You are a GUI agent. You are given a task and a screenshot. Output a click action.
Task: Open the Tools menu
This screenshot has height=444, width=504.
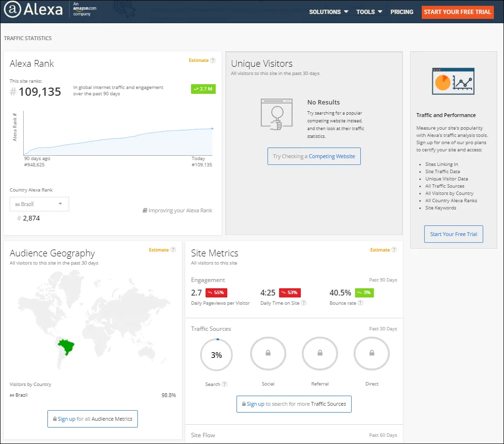pyautogui.click(x=369, y=12)
